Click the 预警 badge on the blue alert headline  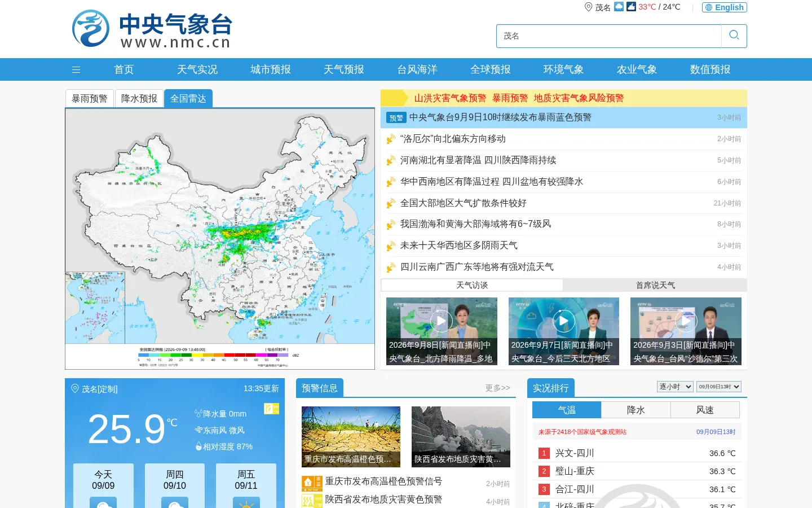point(396,117)
